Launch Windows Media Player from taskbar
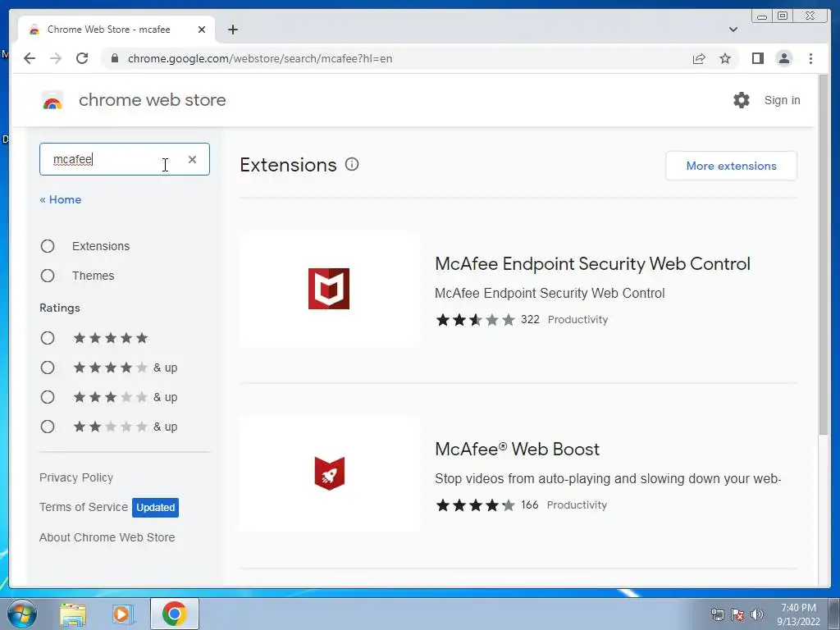 pyautogui.click(x=122, y=614)
